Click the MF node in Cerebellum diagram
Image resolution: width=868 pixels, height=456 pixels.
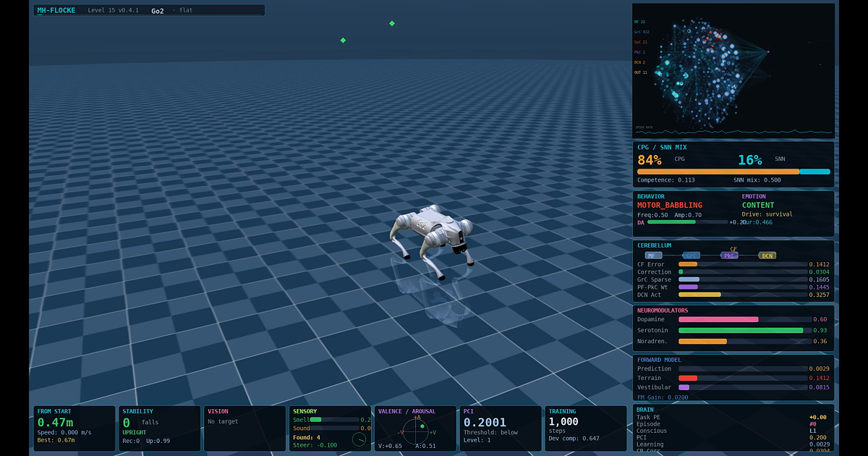point(653,256)
